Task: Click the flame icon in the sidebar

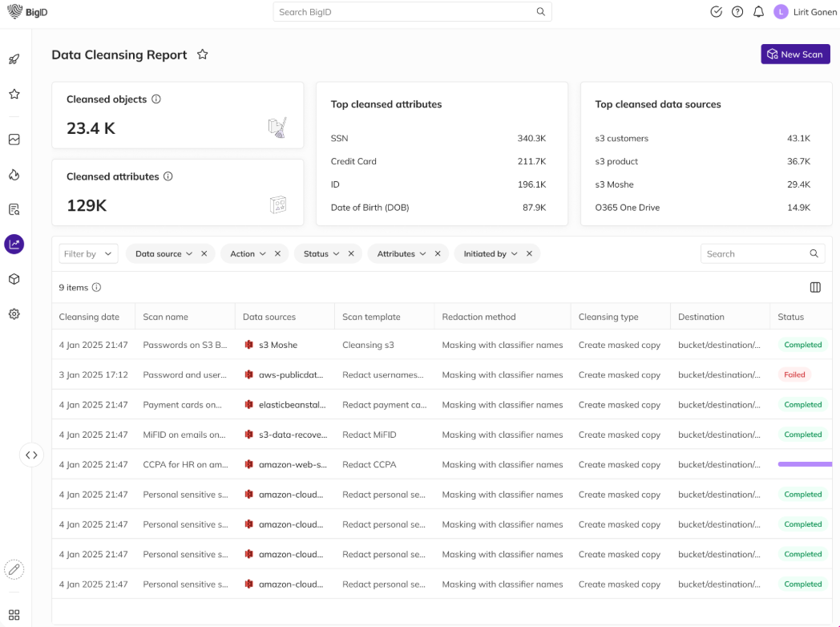Action: [14, 175]
